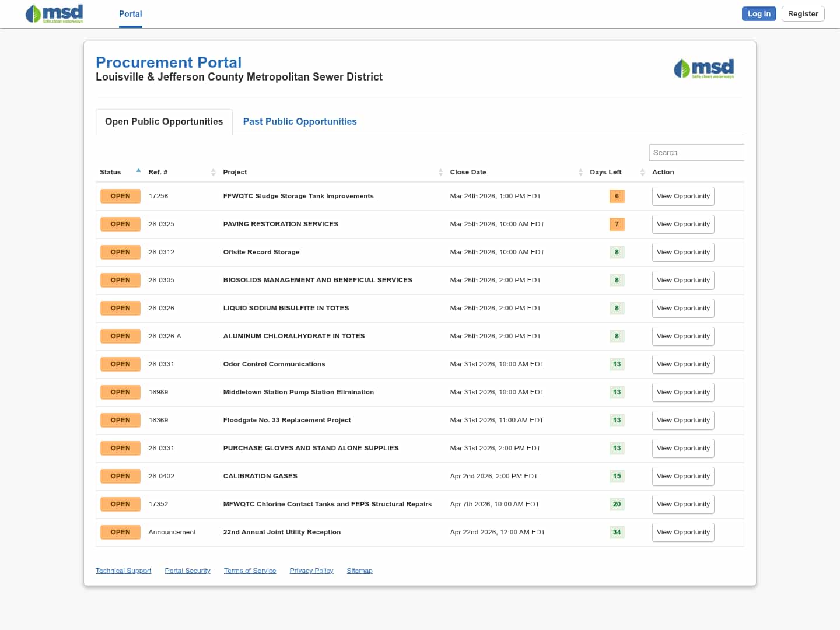
Task: Open the Portal navigation item
Action: pos(130,14)
